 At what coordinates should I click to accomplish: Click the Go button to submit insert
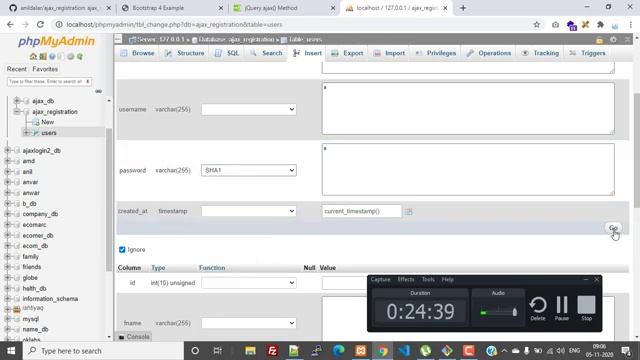(613, 228)
